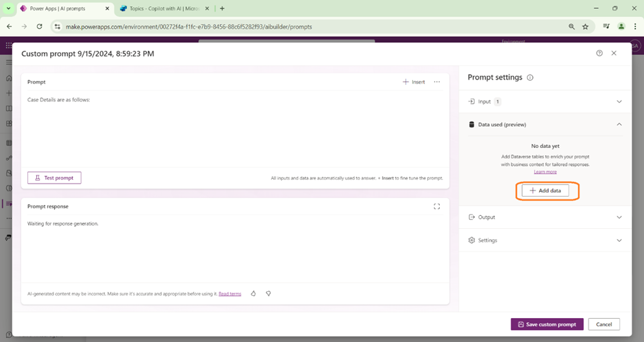Image resolution: width=644 pixels, height=342 pixels.
Task: Expand the Settings section
Action: pos(619,241)
